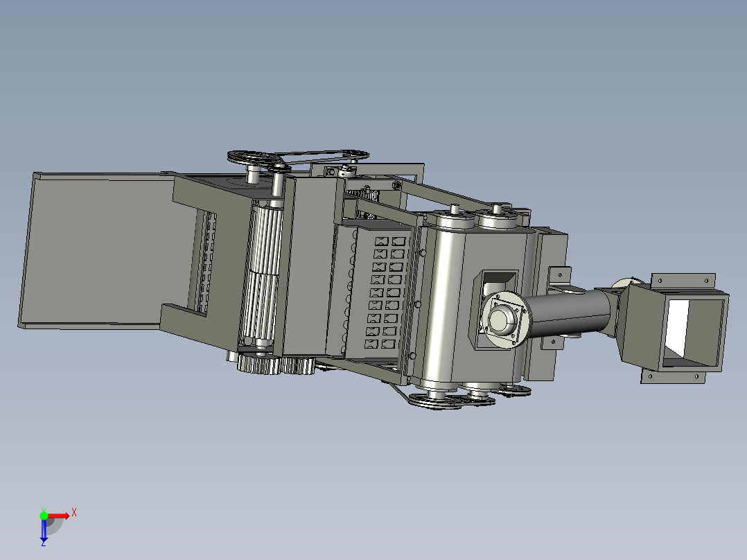Click the red X axis arrow on triad

pyautogui.click(x=59, y=516)
